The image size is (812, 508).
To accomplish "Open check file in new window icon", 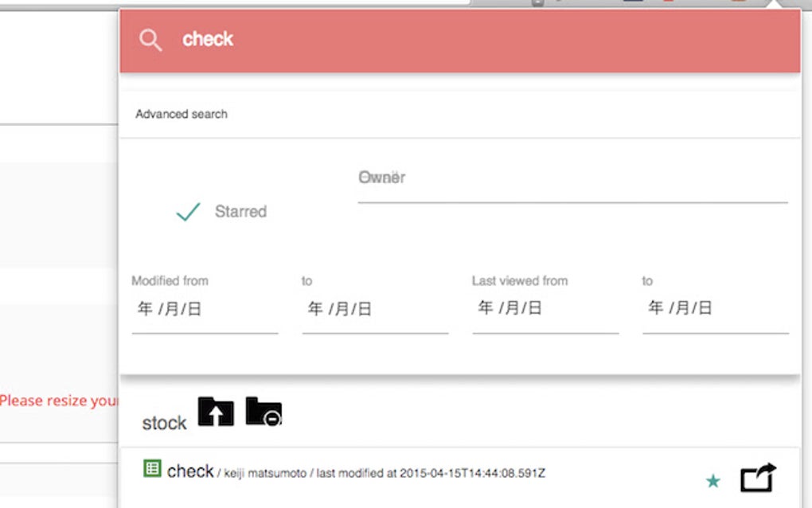I will (x=758, y=478).
